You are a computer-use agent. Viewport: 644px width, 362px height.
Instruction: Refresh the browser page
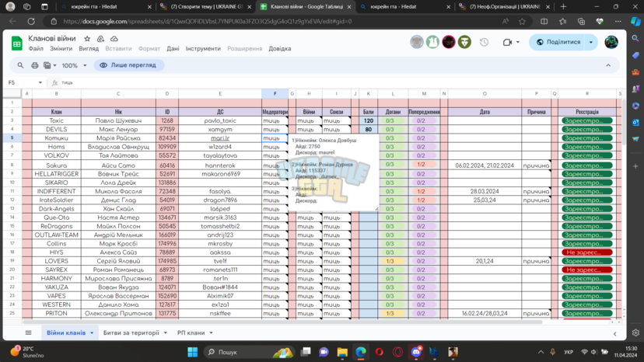click(x=31, y=21)
